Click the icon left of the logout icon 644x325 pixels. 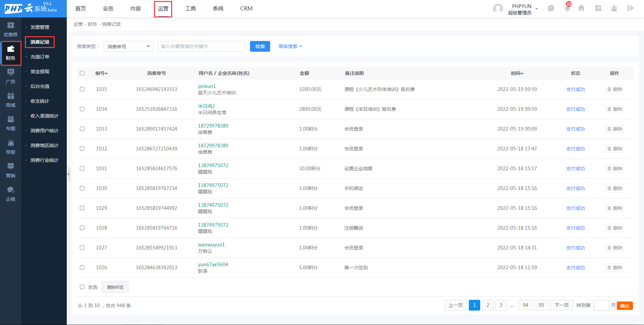(614, 8)
